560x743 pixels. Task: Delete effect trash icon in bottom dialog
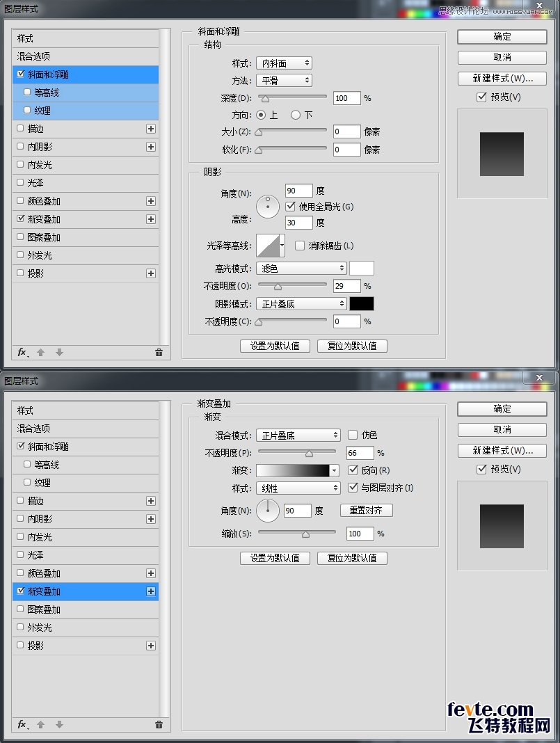point(159,724)
